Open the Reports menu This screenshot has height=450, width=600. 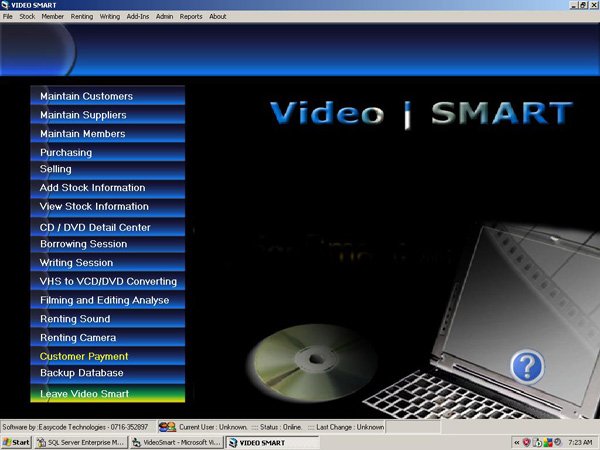[191, 17]
